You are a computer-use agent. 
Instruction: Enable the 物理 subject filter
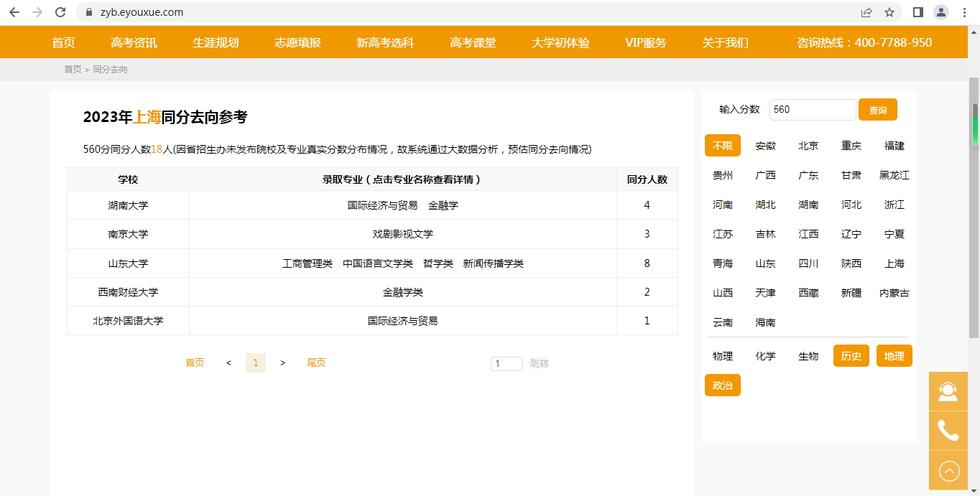coord(723,356)
